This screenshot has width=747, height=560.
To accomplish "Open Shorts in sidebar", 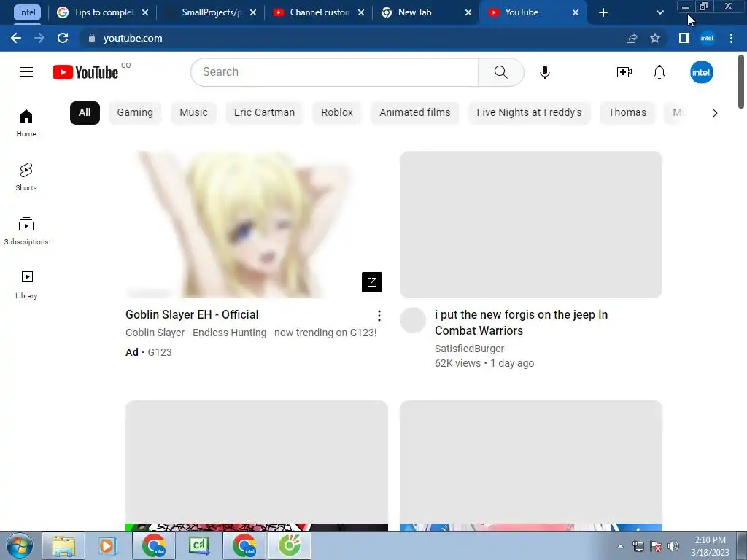I will click(26, 176).
